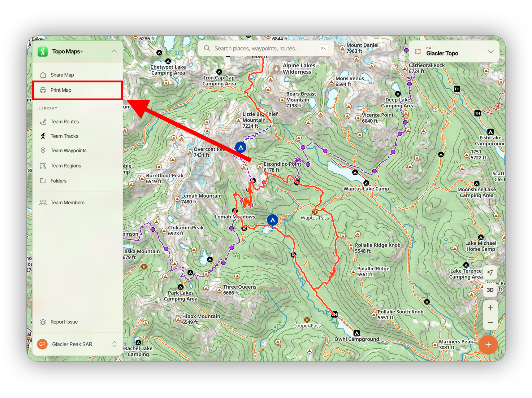Viewport: 532px width, 398px height.
Task: Open Team Tracks library
Action: (x=77, y=136)
